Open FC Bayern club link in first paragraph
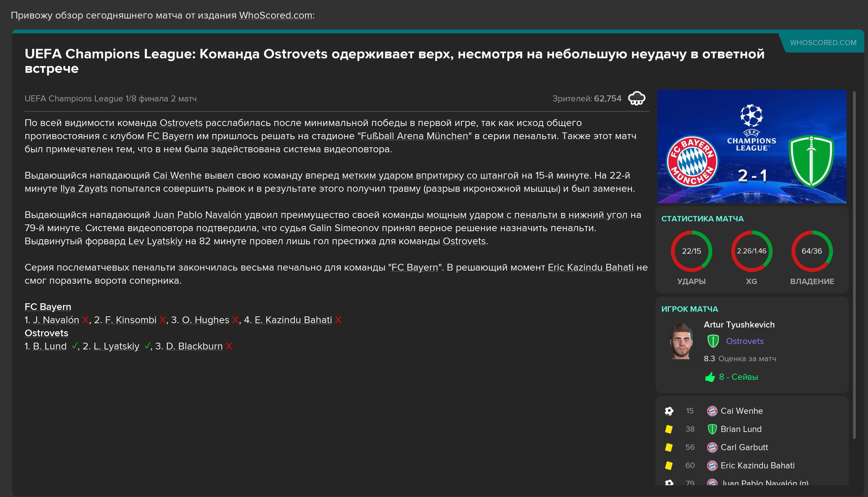This screenshot has height=497, width=868. click(x=170, y=136)
